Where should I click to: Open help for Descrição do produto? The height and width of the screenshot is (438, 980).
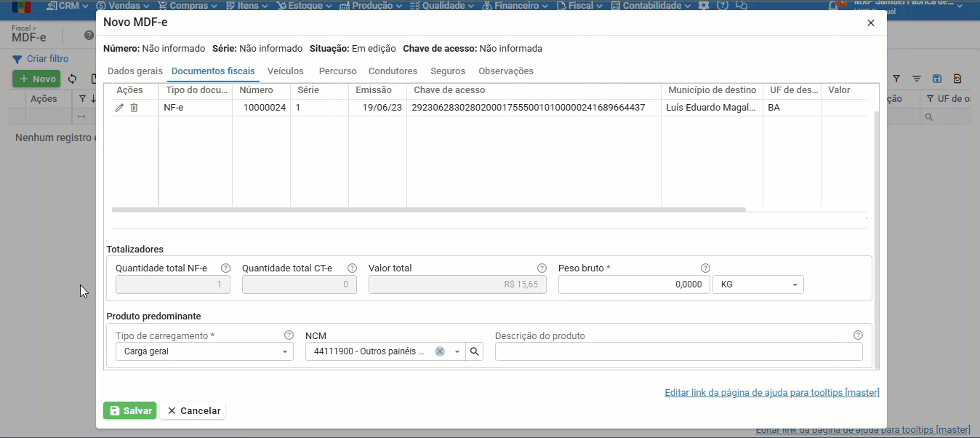click(x=858, y=335)
